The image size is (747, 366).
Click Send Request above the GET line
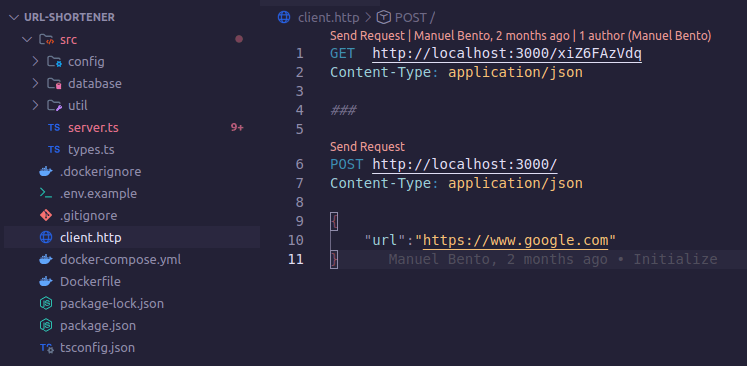367,36
